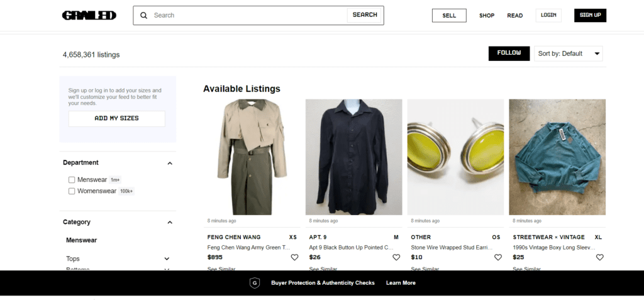Click FENG CHEN WANG designer name

[234, 237]
